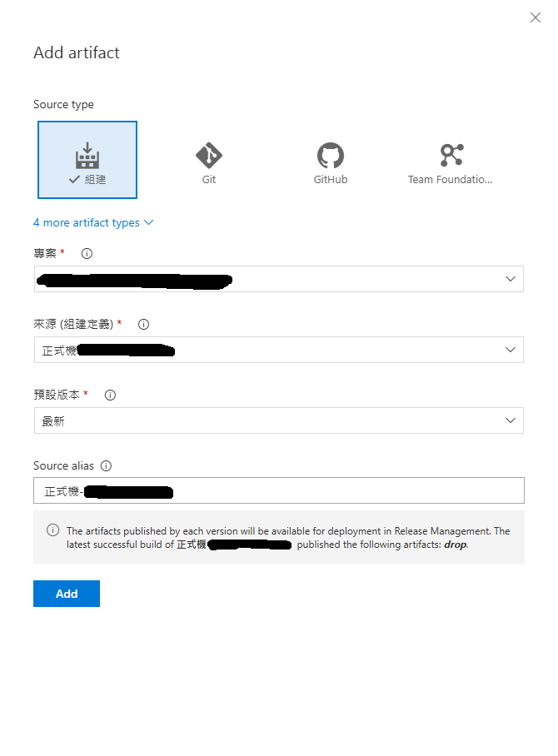Select the Git source type icon
The height and width of the screenshot is (756, 558).
click(x=208, y=155)
